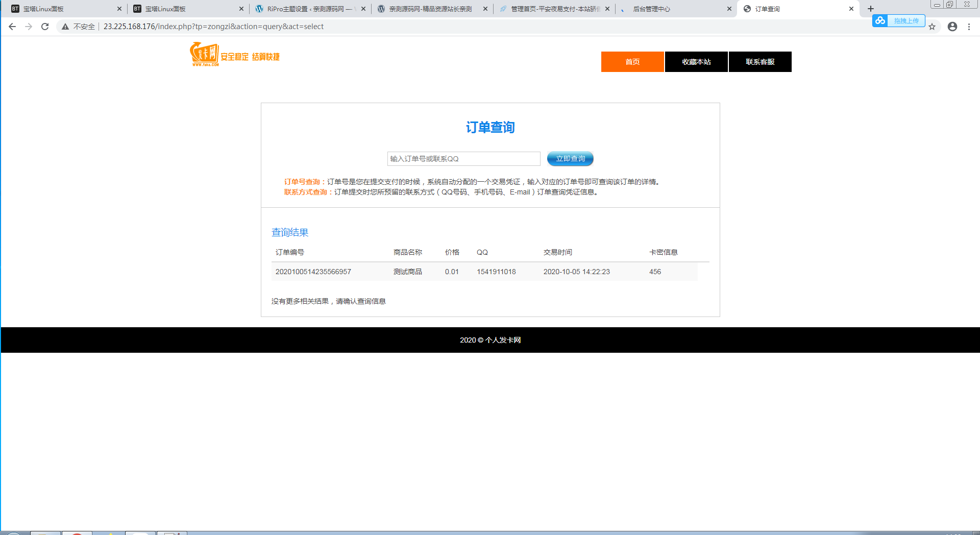
Task: Click the QQ column header
Action: (482, 252)
